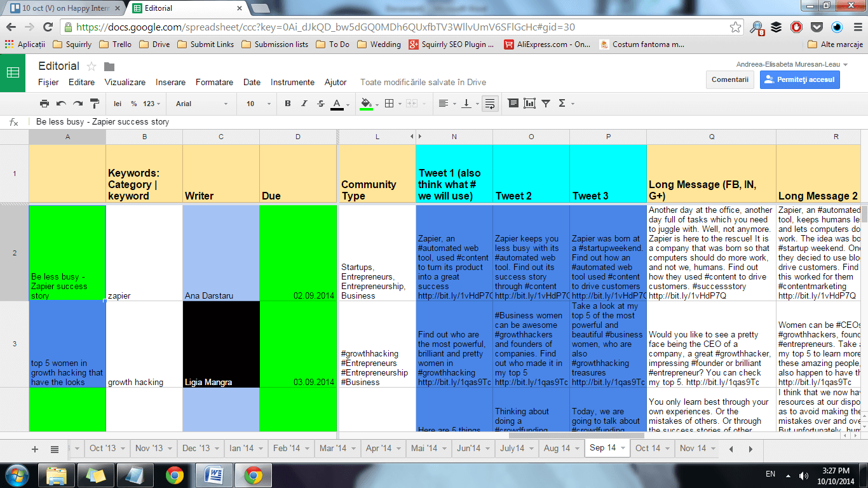Open Microsoft Word from the taskbar
This screenshot has width=868, height=488.
pyautogui.click(x=214, y=475)
